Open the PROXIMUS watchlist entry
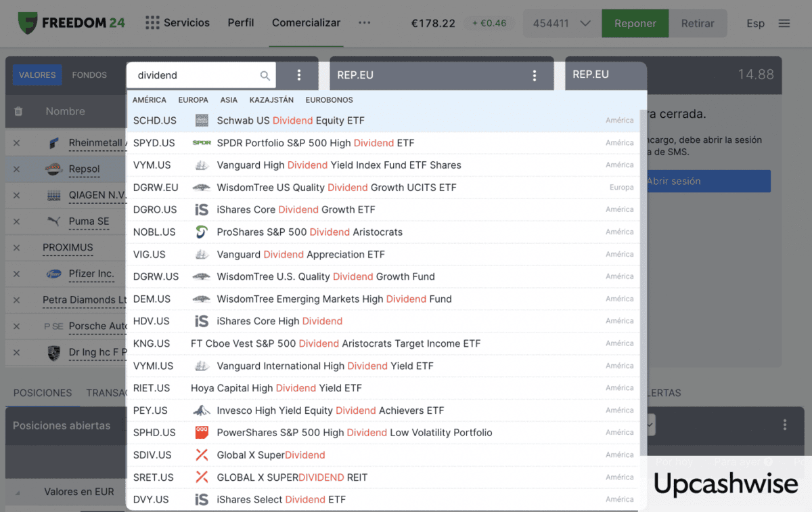Viewport: 812px width, 512px height. (68, 248)
